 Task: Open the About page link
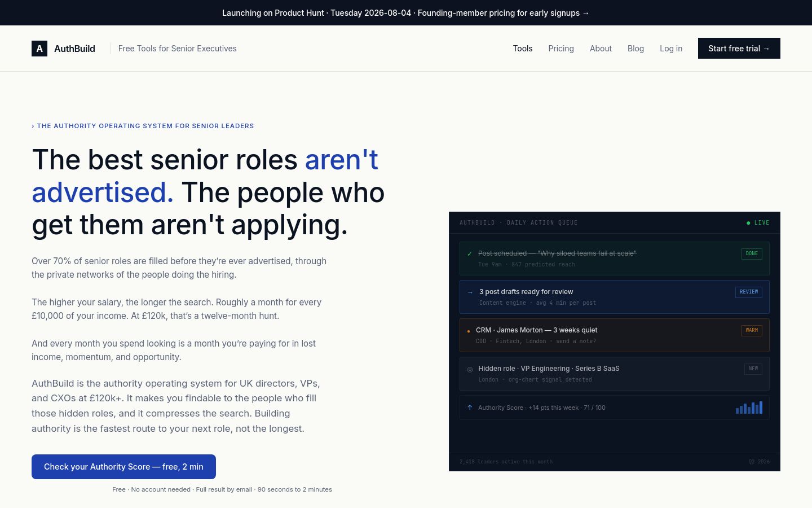[x=601, y=49]
